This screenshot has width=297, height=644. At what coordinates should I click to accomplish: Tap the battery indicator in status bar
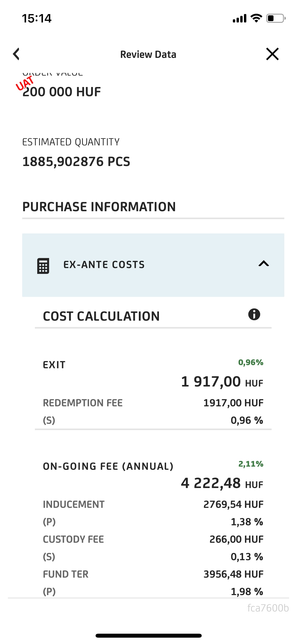click(x=276, y=18)
